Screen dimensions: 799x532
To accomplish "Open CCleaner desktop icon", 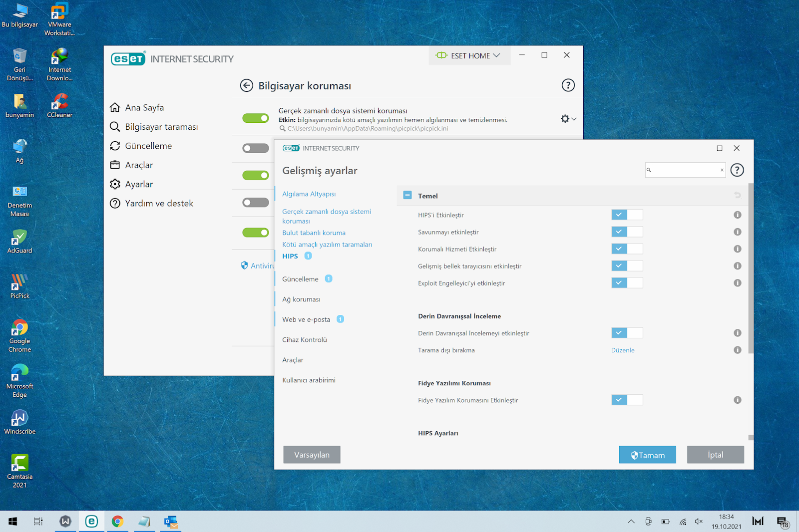I will coord(59,106).
